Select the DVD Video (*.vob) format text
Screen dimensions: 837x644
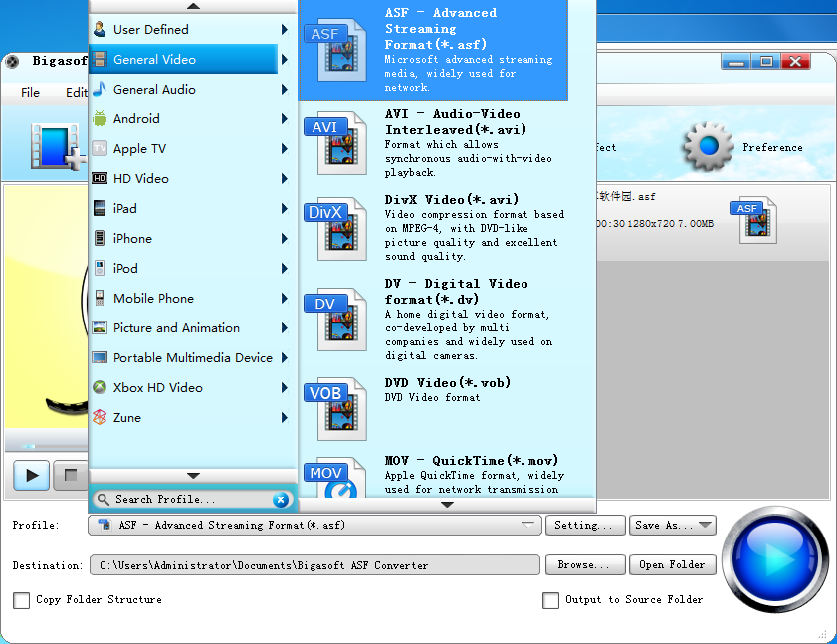447,383
